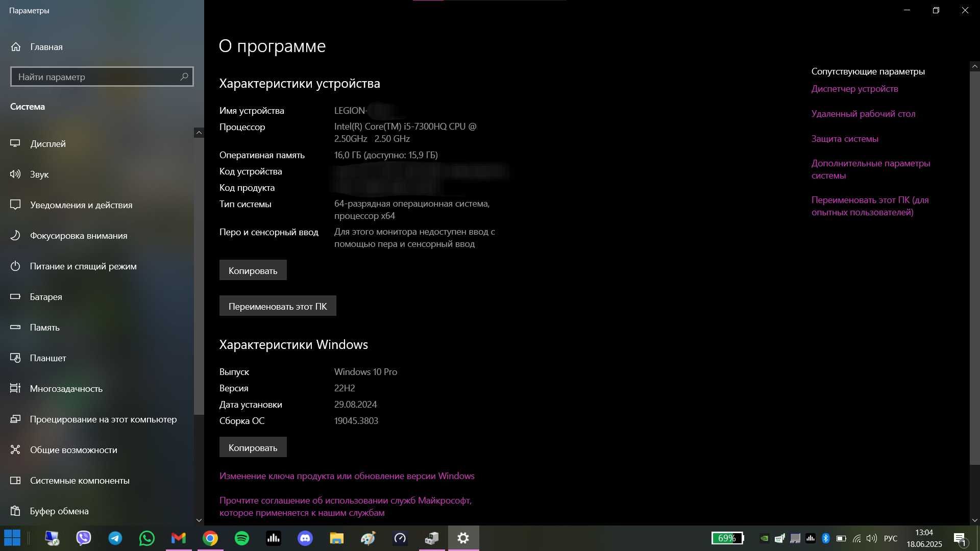Open Проецирование на этот компьютер
980x551 pixels.
point(97,419)
